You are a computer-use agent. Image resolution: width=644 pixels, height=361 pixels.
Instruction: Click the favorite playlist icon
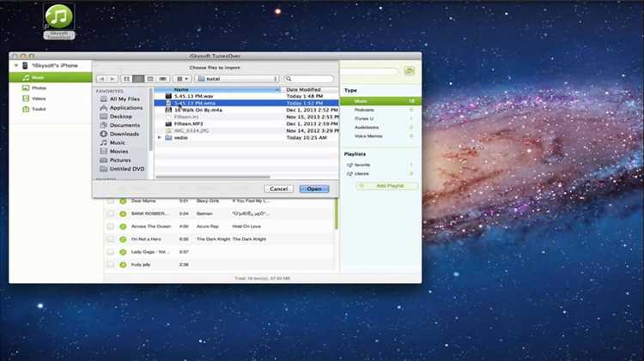[349, 165]
